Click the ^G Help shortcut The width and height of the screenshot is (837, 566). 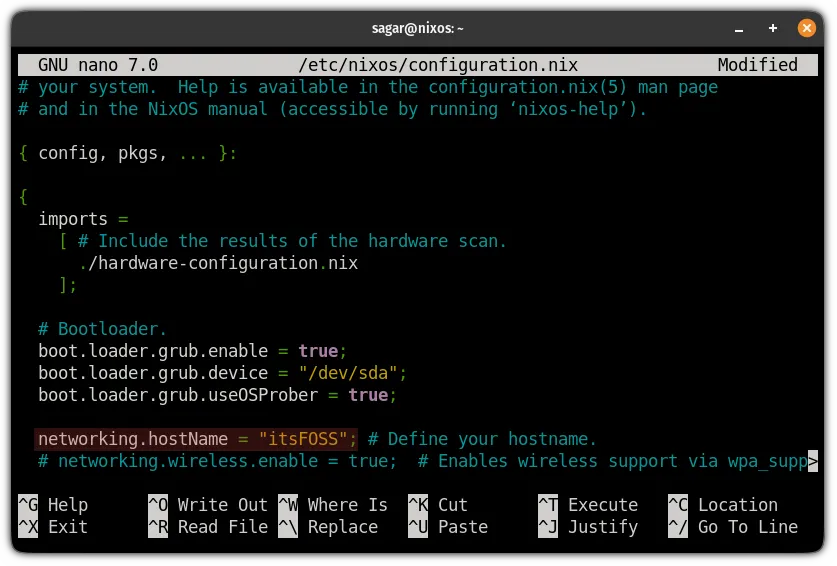[53, 505]
